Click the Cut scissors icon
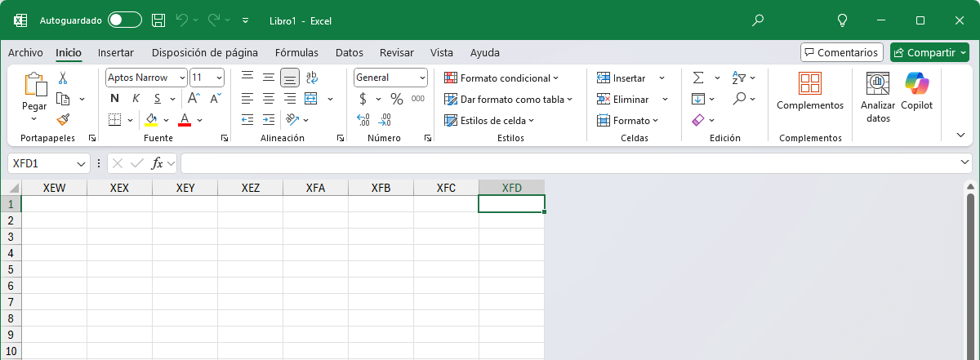 63,78
